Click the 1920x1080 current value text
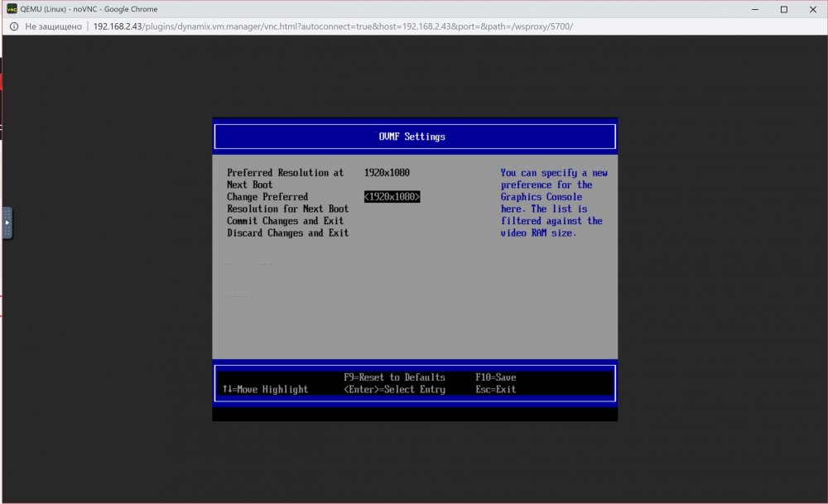828x504 pixels. click(x=387, y=173)
